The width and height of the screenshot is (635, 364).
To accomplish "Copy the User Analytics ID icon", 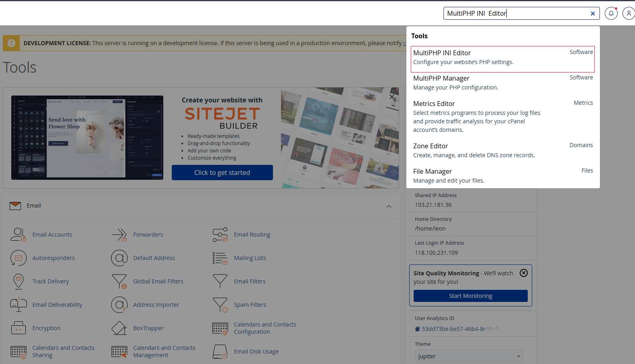I will [x=417, y=329].
